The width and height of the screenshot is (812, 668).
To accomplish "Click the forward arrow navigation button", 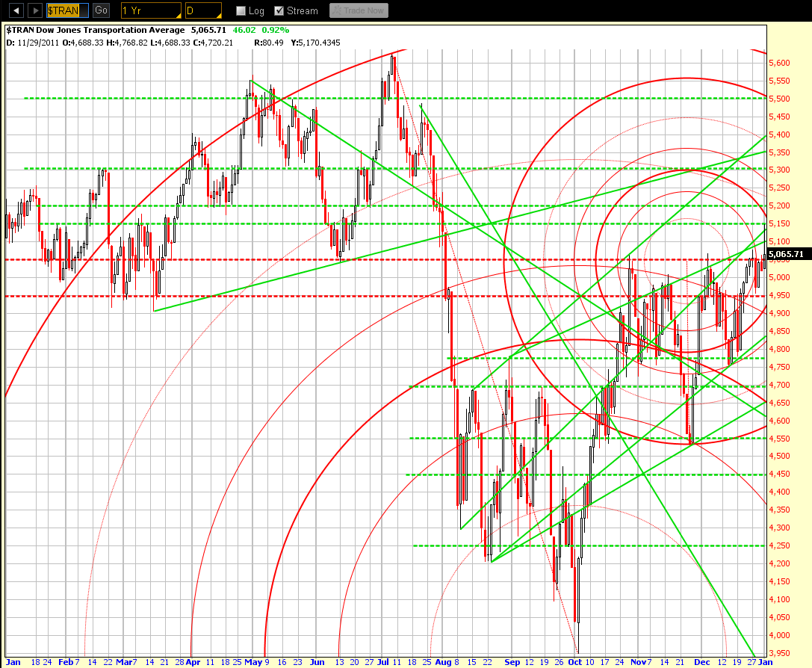I will tap(35, 10).
